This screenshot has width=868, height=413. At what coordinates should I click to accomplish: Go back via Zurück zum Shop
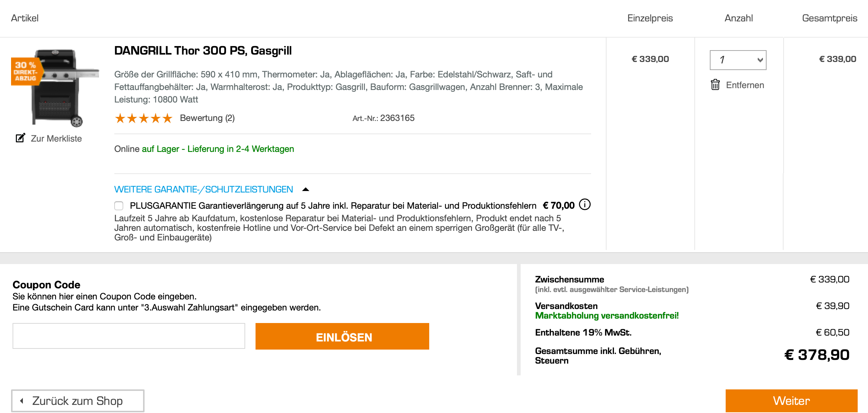coord(78,400)
